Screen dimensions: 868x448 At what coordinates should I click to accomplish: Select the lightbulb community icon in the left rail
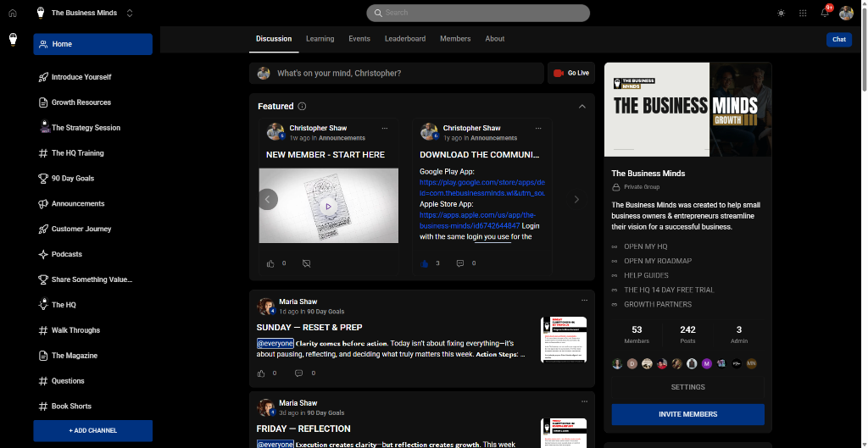[x=13, y=39]
